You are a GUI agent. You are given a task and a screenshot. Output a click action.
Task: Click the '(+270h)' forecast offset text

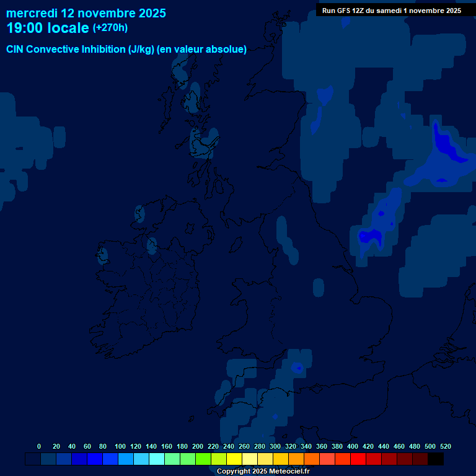click(x=110, y=28)
